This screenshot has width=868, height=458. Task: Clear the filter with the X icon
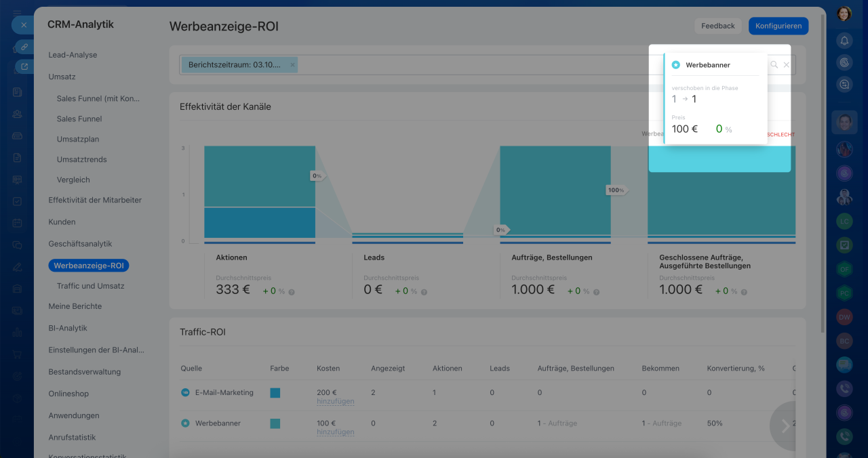(x=787, y=65)
